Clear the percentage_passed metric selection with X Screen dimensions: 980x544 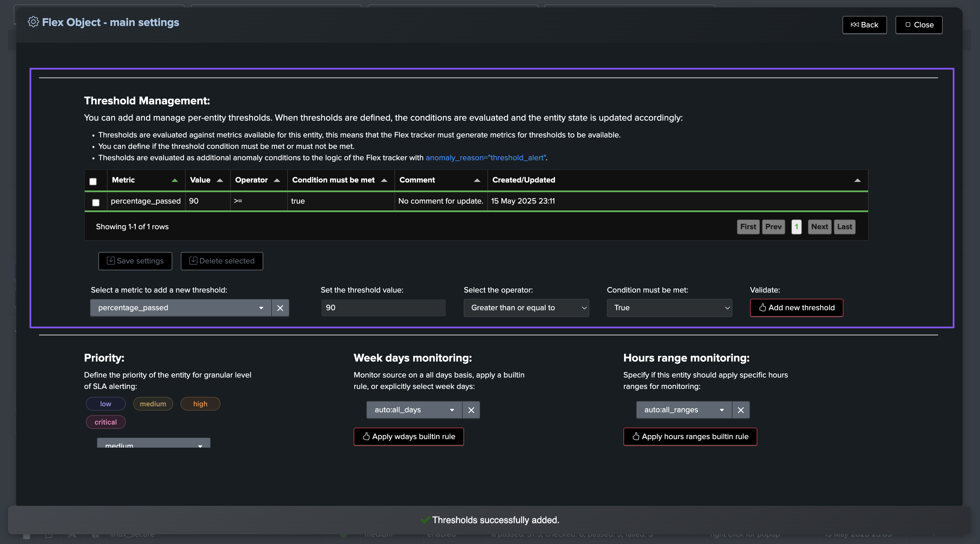click(280, 308)
